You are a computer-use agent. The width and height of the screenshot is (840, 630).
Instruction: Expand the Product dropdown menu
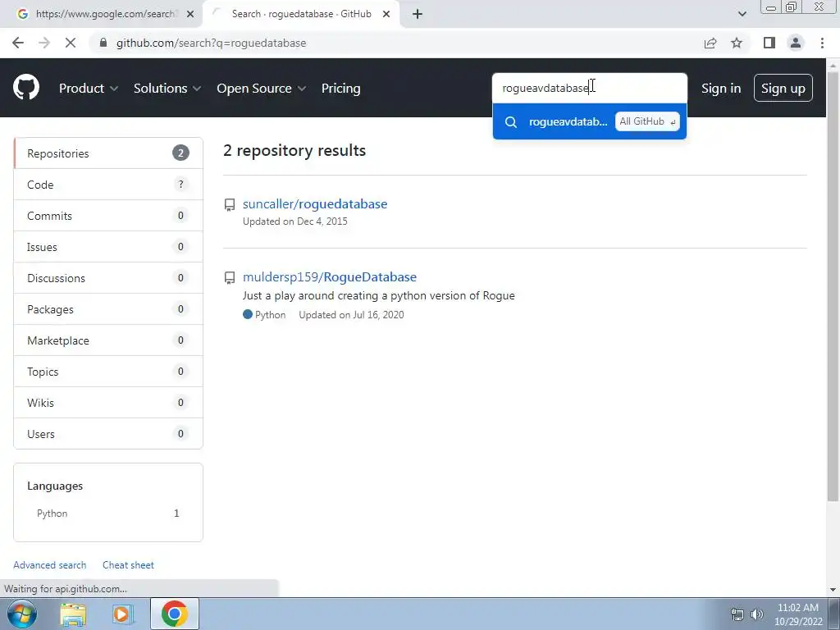(89, 89)
